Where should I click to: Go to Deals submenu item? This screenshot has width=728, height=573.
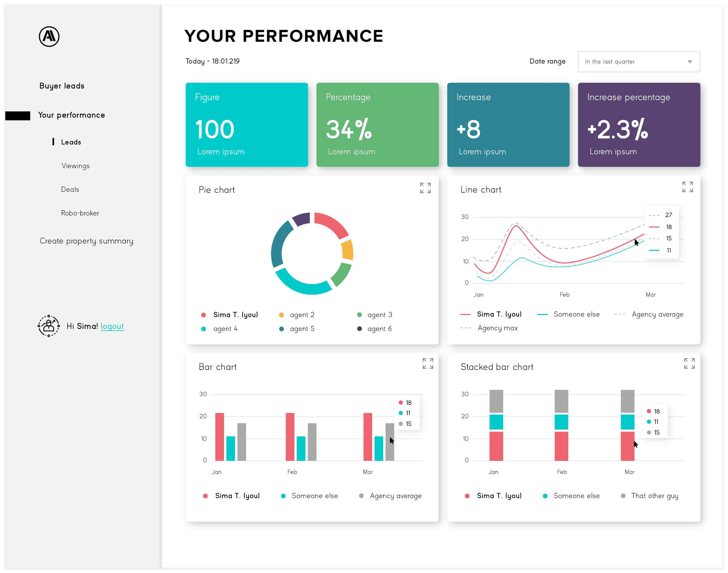click(x=70, y=189)
